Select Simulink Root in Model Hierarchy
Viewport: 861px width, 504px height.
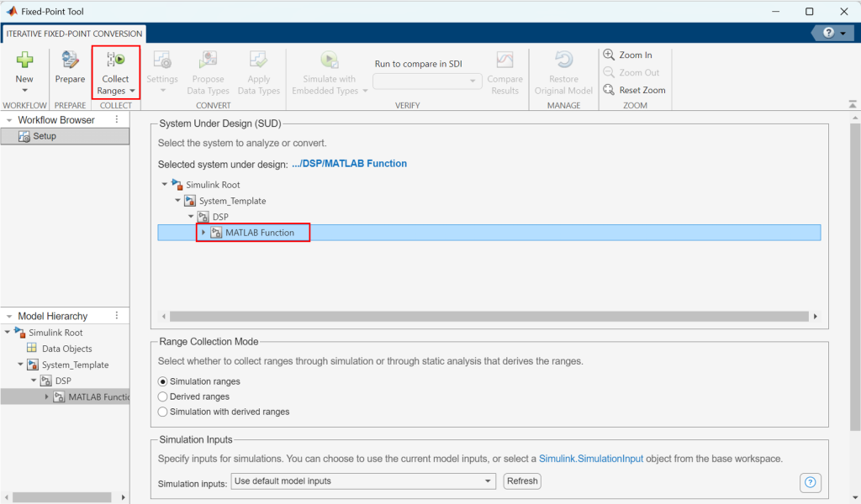click(55, 333)
